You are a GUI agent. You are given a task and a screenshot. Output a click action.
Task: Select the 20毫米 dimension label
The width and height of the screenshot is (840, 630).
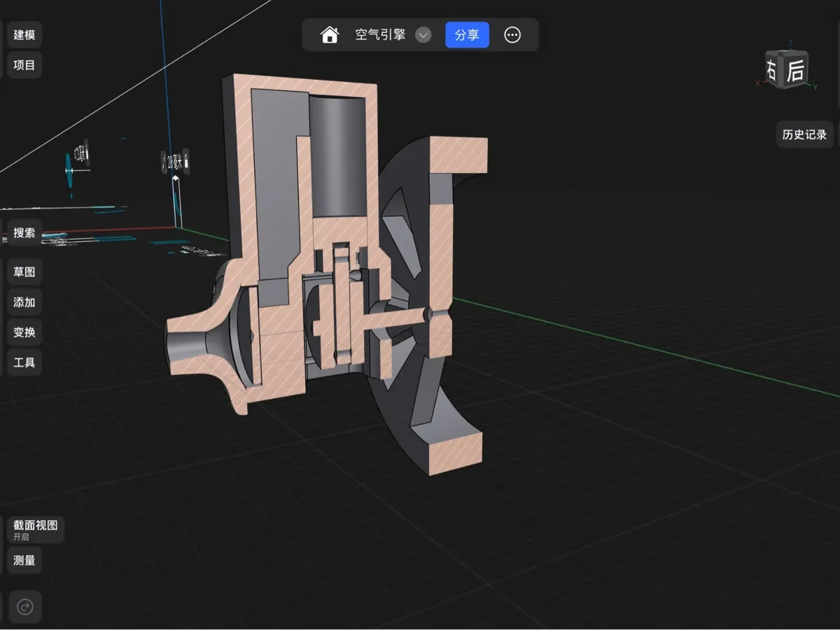click(175, 164)
